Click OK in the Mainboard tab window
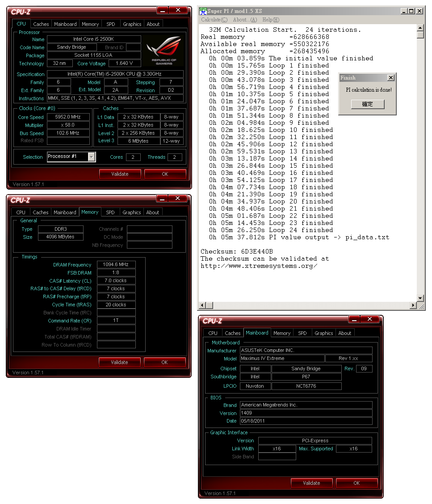This screenshot has width=432, height=504. pos(357,483)
